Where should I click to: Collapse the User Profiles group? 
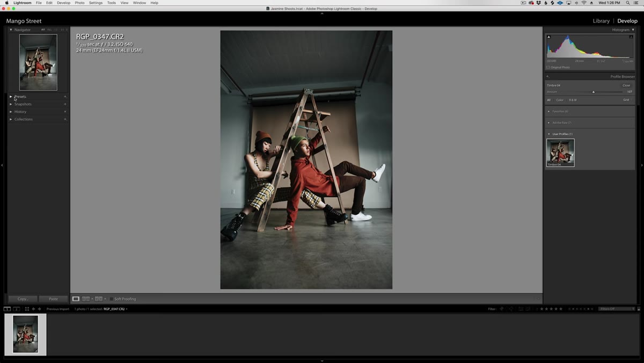[549, 134]
